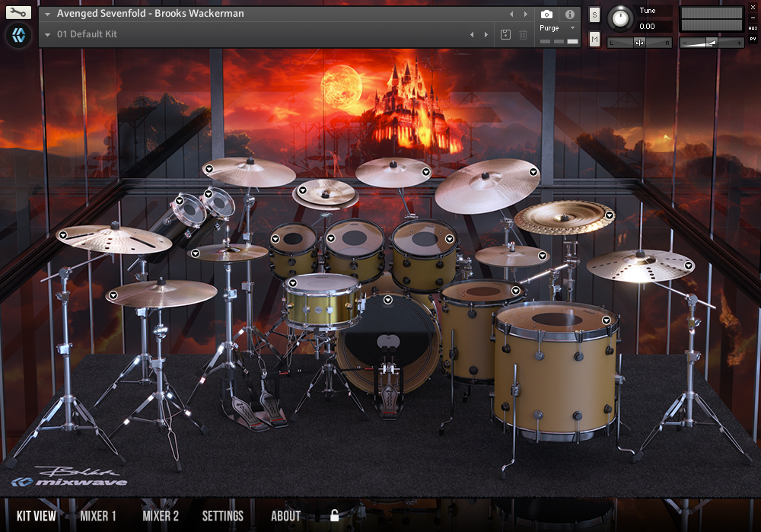Mute the instrument with the M button
Screen dimensions: 761x532
[x=594, y=38]
